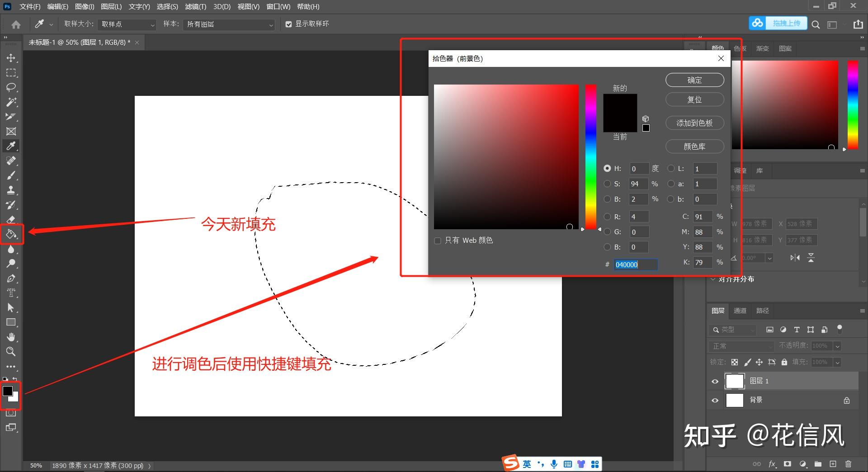Select the G radio button in color picker

(x=607, y=232)
